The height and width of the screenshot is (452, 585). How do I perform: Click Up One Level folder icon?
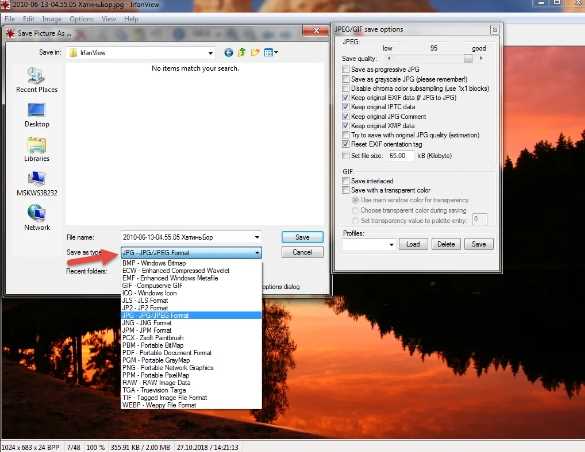(x=242, y=53)
